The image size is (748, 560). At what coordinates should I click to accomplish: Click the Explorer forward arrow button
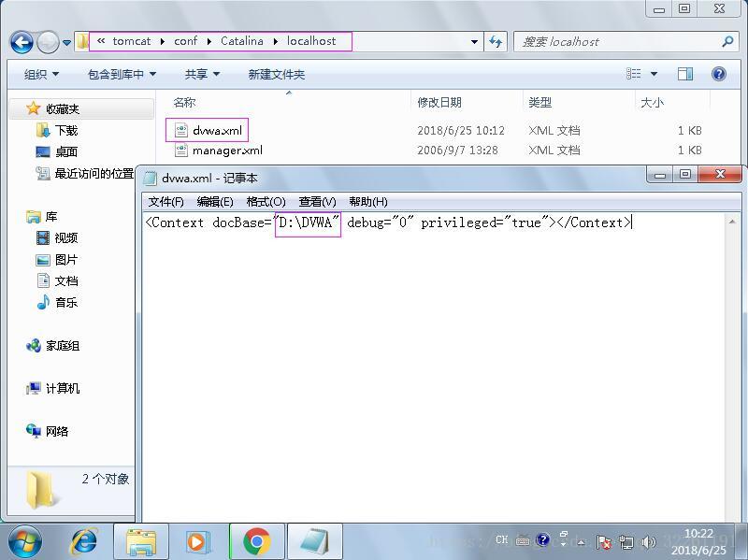48,42
